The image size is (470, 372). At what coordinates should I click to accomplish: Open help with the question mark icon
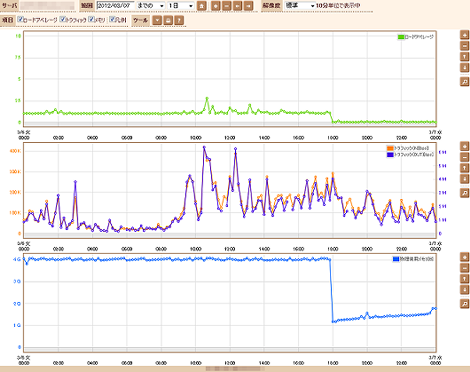tap(179, 20)
